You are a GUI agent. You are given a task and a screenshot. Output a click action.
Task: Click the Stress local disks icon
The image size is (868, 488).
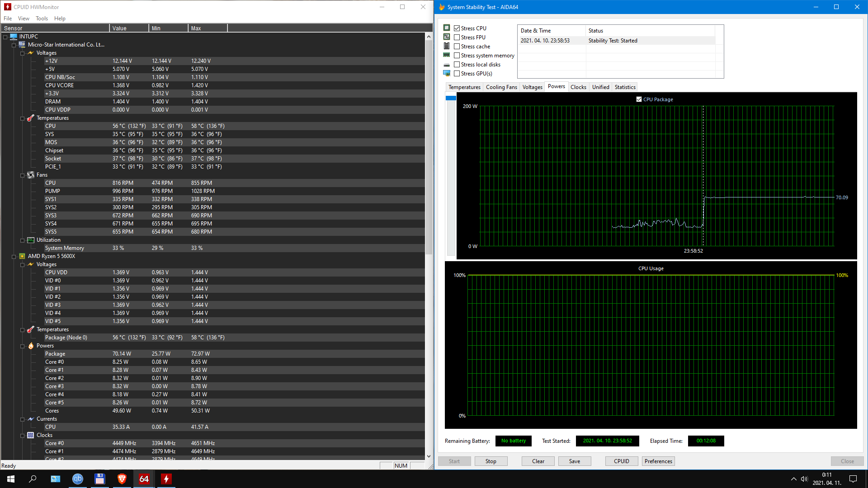point(447,65)
